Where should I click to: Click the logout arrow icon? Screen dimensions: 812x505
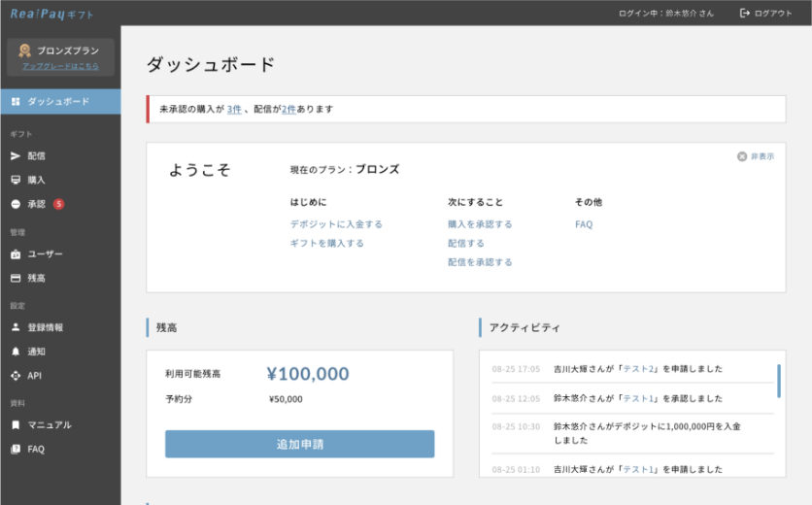(745, 13)
